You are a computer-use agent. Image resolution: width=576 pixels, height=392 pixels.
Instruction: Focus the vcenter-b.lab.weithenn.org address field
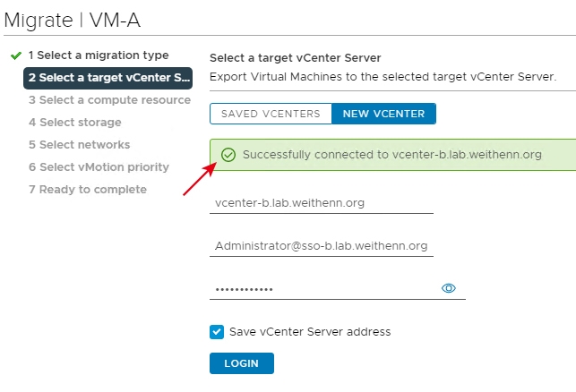(322, 203)
